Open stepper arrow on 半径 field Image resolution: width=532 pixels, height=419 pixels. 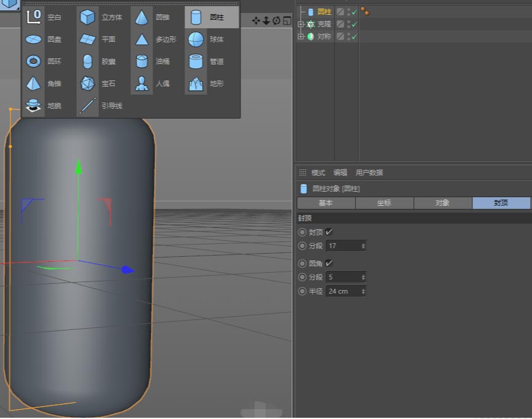(363, 291)
